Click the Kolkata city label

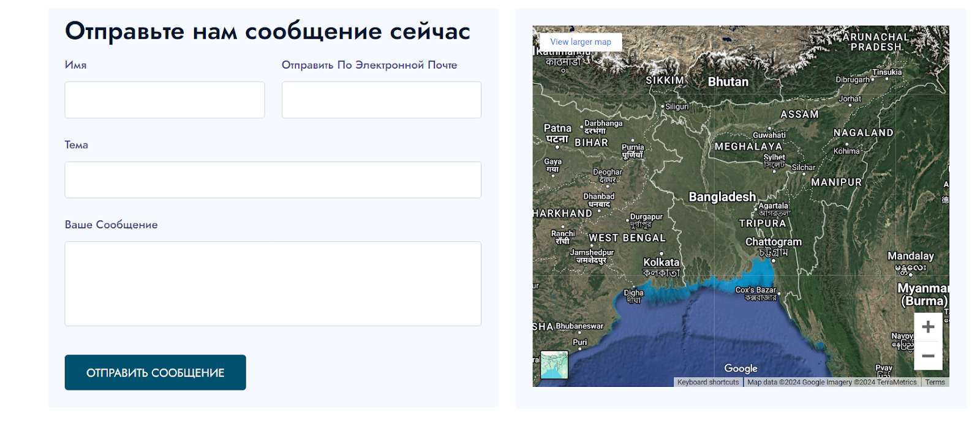pos(661,262)
